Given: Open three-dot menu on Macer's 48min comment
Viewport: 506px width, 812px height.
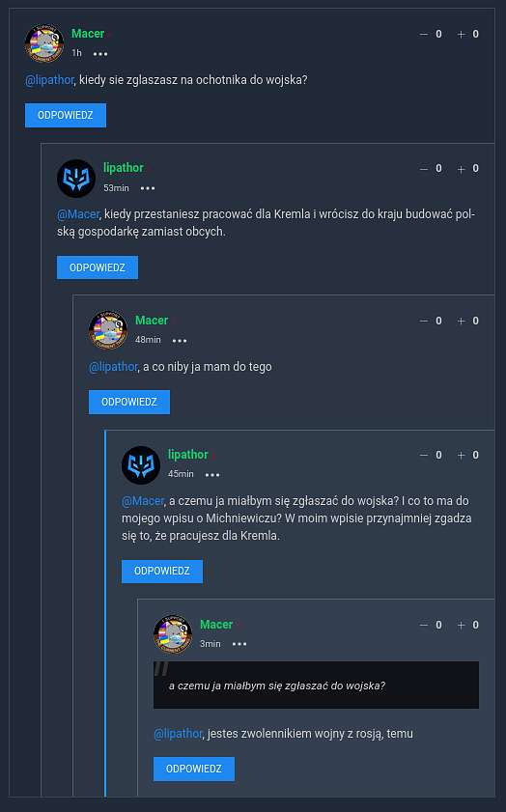Looking at the screenshot, I should pos(180,340).
